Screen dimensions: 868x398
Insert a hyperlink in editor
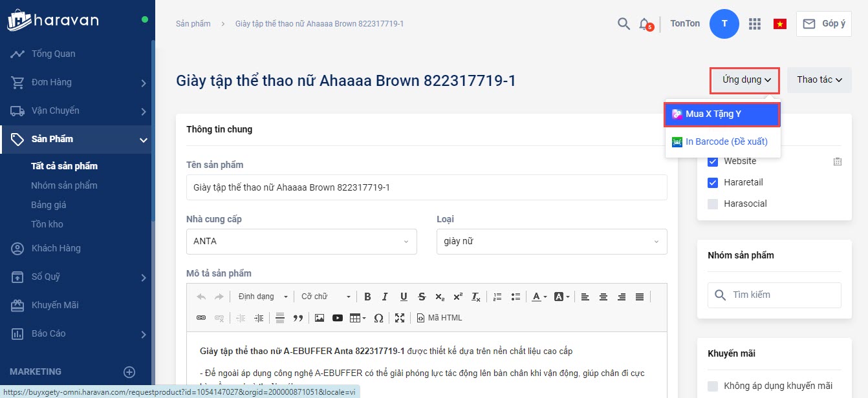click(x=201, y=317)
